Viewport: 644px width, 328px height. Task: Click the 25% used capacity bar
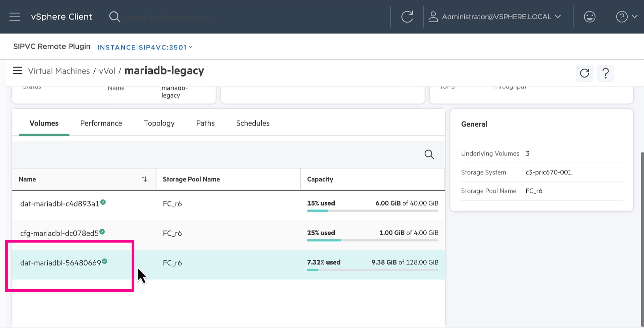(373, 240)
